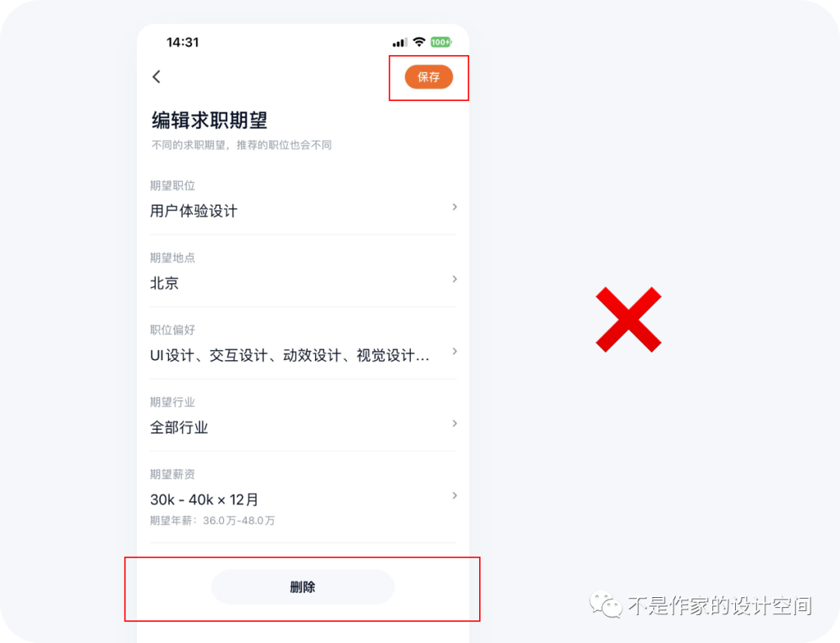Expand the 期望地点 row chevron
The width and height of the screenshot is (840, 643).
coord(454,279)
